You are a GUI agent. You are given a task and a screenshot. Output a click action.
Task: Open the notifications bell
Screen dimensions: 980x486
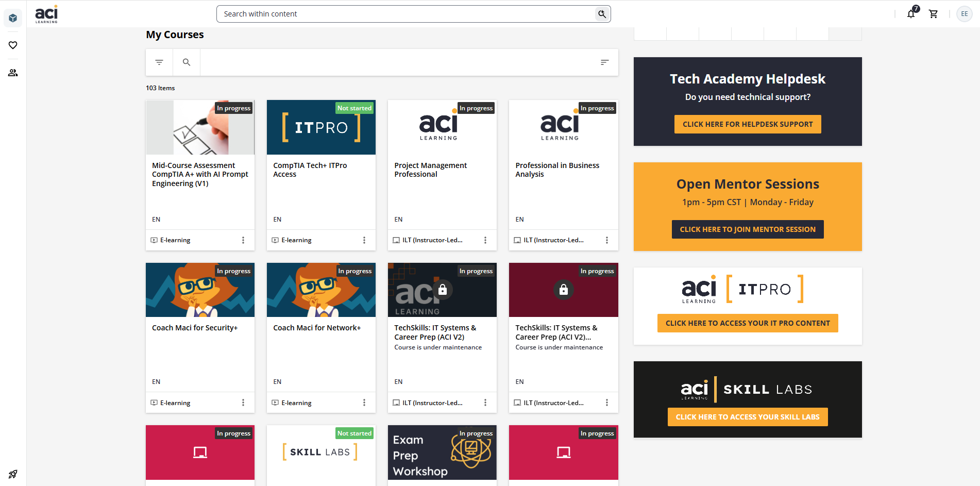(911, 13)
